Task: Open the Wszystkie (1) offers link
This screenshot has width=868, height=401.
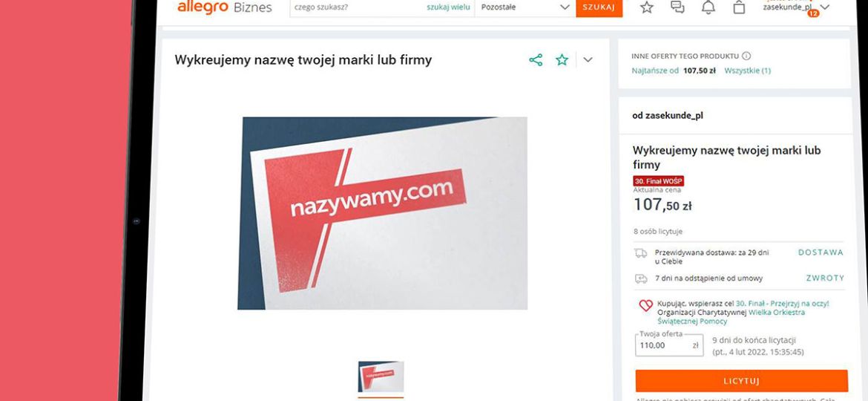Action: point(747,71)
